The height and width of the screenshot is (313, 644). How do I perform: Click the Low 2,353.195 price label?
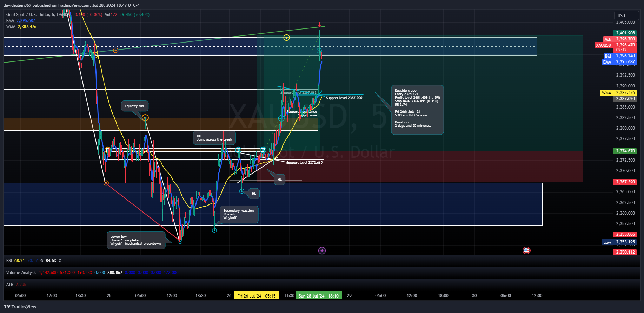620,242
